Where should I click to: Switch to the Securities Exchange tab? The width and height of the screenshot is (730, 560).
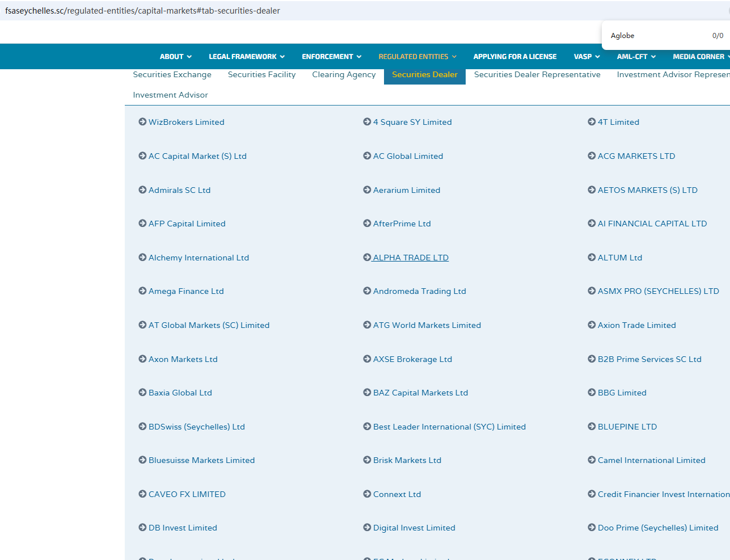click(172, 74)
